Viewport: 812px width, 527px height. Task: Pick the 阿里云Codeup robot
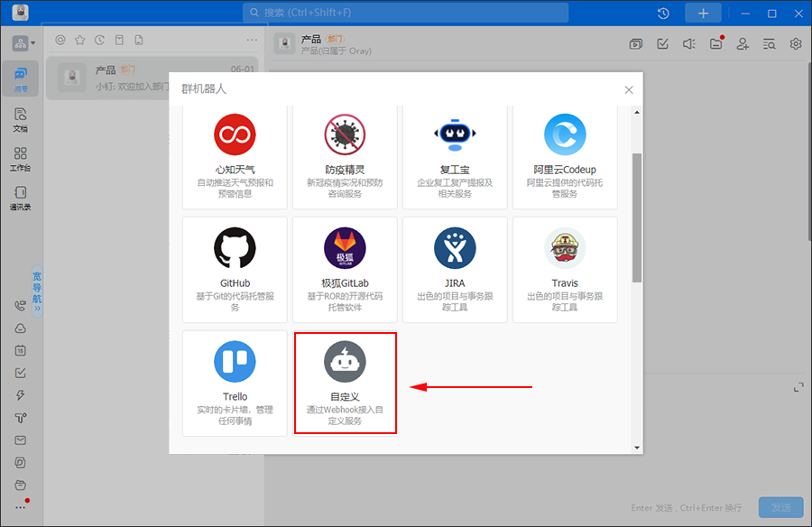565,156
